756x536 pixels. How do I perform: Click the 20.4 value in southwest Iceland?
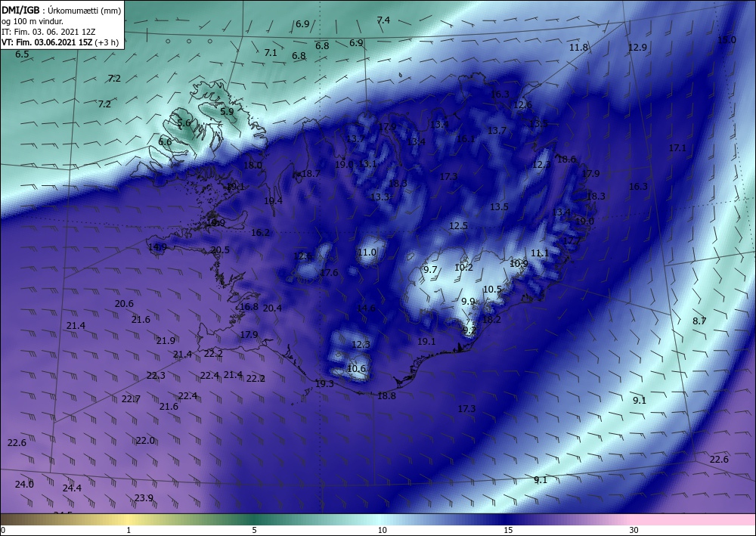pos(272,308)
